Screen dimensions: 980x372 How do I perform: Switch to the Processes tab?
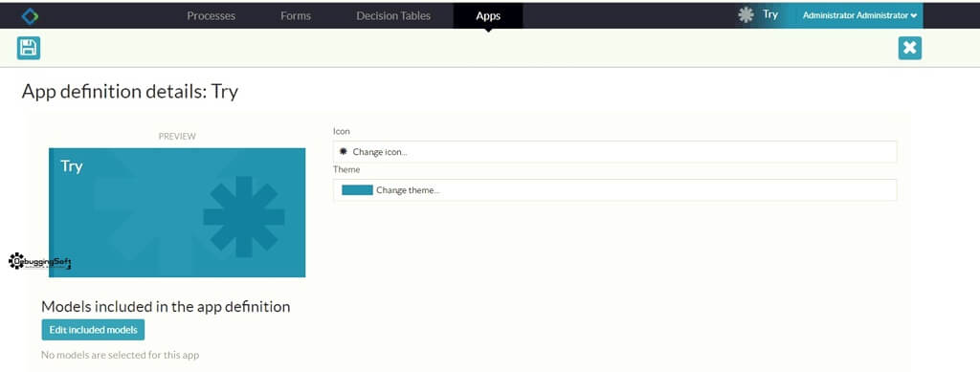click(x=212, y=16)
